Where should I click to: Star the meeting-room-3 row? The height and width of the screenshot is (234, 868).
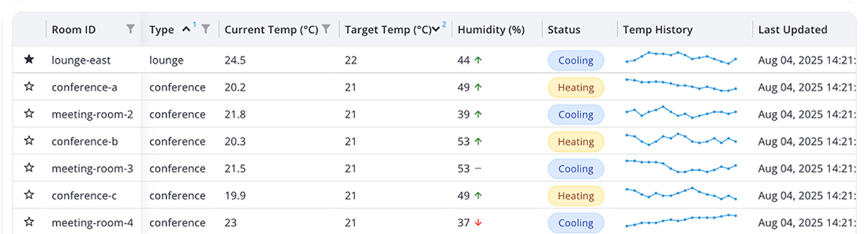point(28,168)
